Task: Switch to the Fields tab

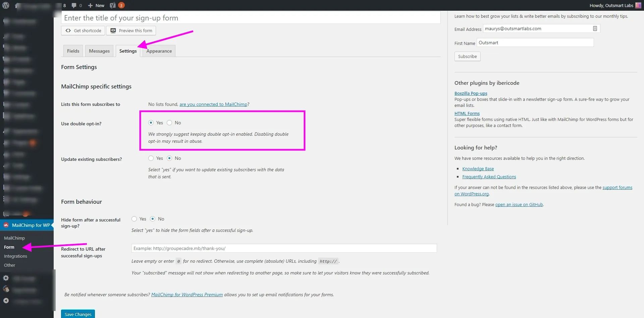Action: [73, 51]
